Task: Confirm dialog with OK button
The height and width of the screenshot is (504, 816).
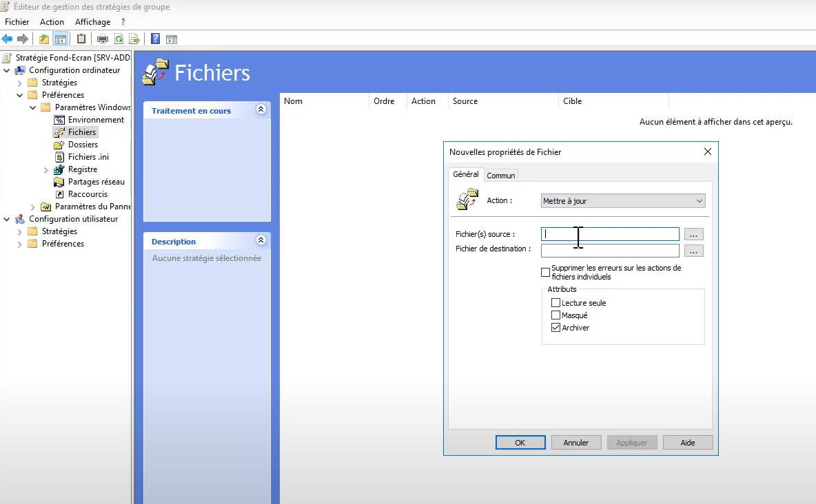Action: 520,443
